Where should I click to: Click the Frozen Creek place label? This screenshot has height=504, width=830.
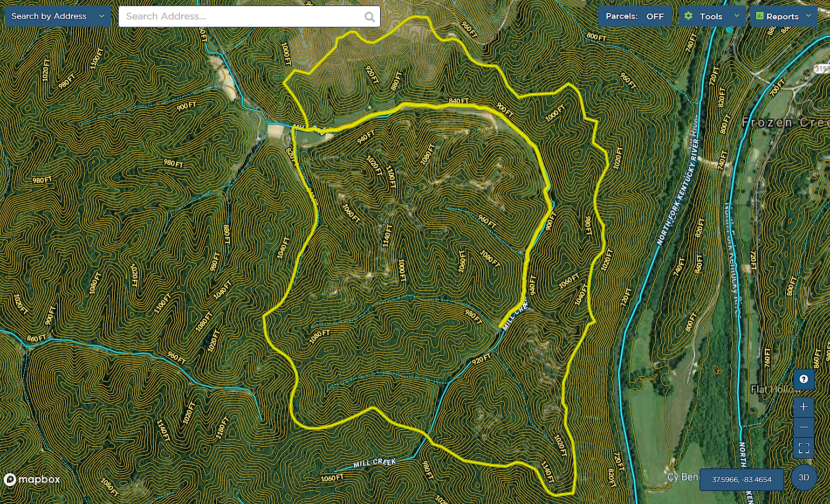point(785,122)
